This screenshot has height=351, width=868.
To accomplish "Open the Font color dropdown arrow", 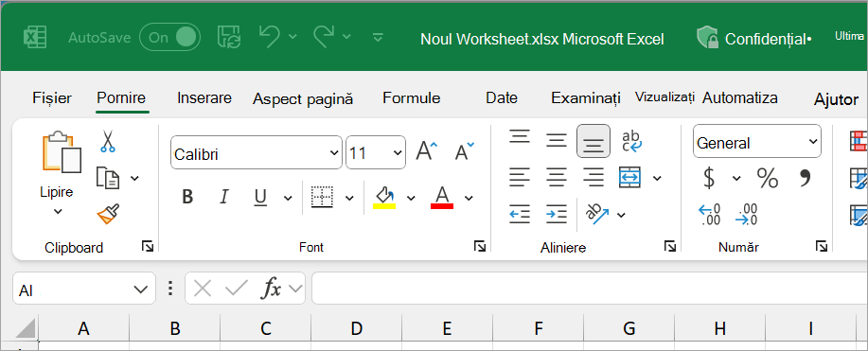I will [469, 198].
